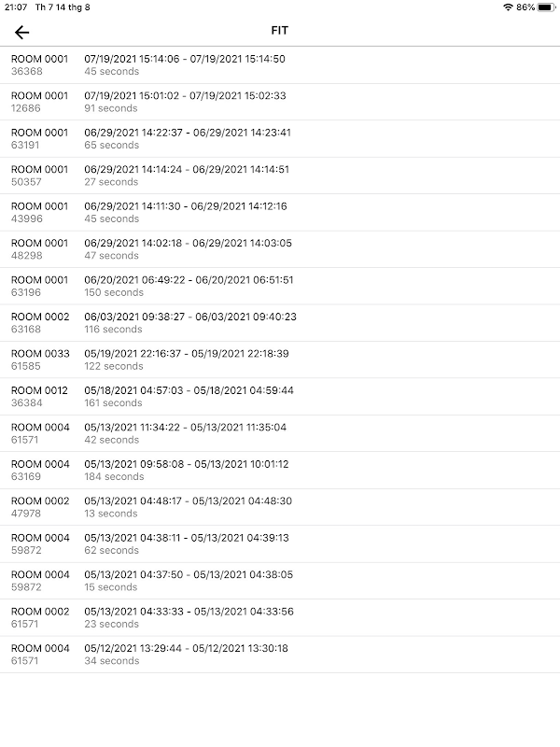560x747 pixels.
Task: Select ROOM 0001 session 43996
Action: [x=280, y=213]
